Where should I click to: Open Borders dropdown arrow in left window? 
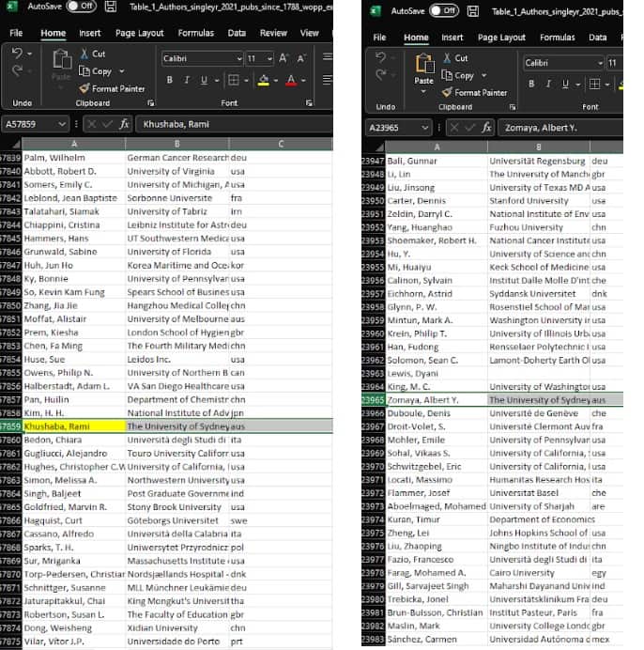click(246, 80)
